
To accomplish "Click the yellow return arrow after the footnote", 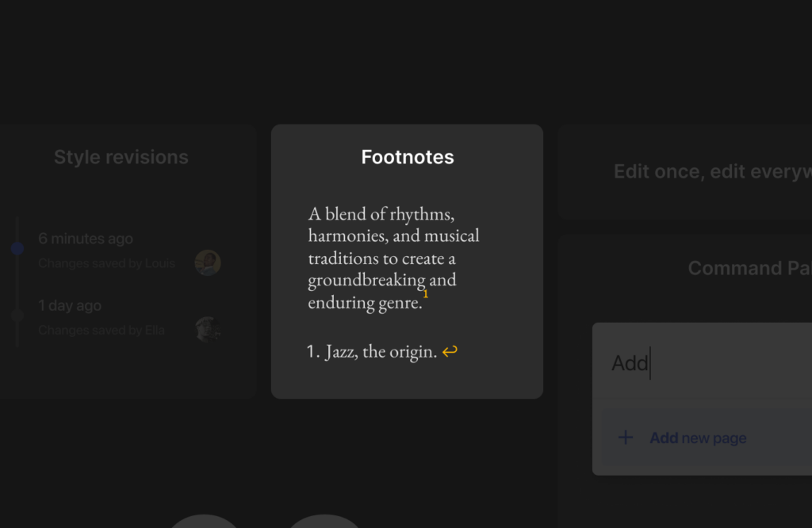I will point(450,351).
